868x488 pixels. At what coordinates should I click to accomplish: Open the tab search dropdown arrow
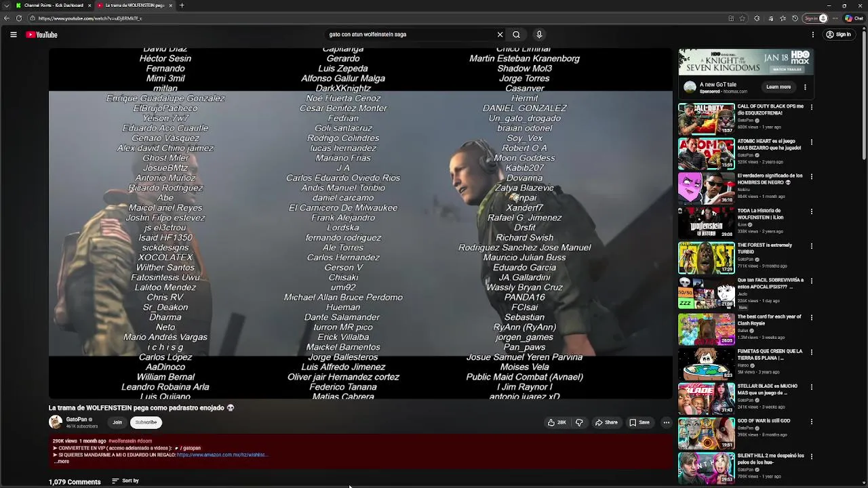(6, 5)
